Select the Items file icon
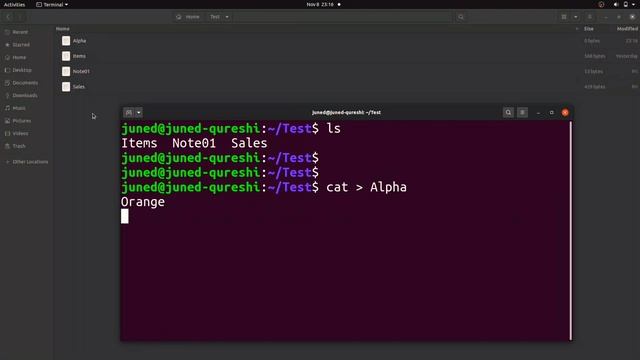 [66, 56]
